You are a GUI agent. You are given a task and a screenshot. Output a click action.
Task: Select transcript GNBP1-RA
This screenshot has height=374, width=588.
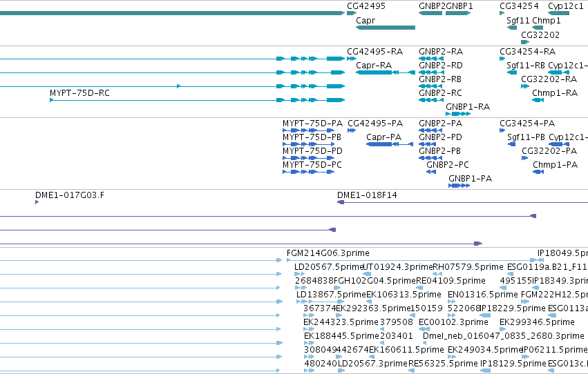point(468,107)
